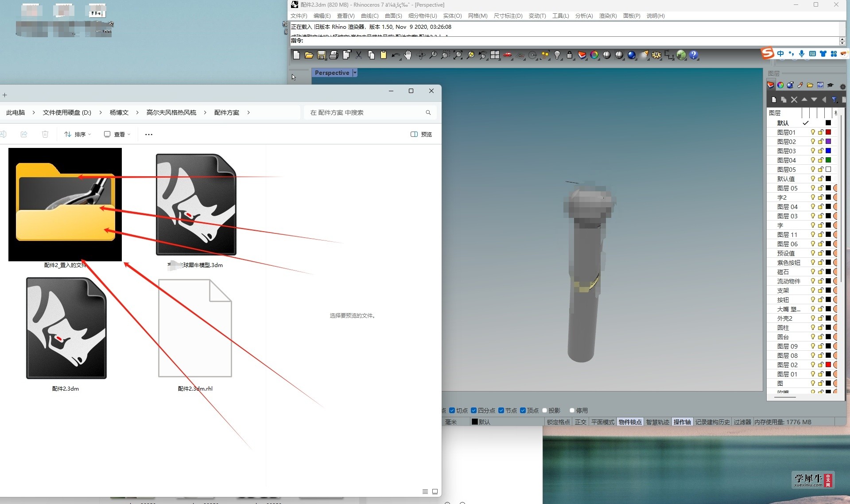Click Delete layer X icon in Layers panel
Viewport: 850px width, 504px height.
(x=794, y=100)
